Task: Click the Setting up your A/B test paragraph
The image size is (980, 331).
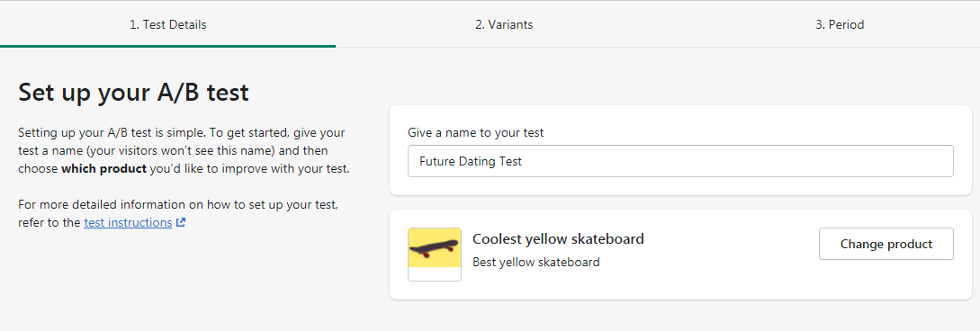Action: 184,150
